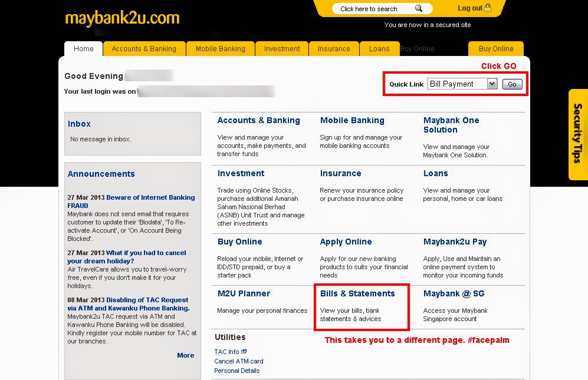Open the Mobile Banking tab
Image resolution: width=588 pixels, height=380 pixels.
pos(221,49)
